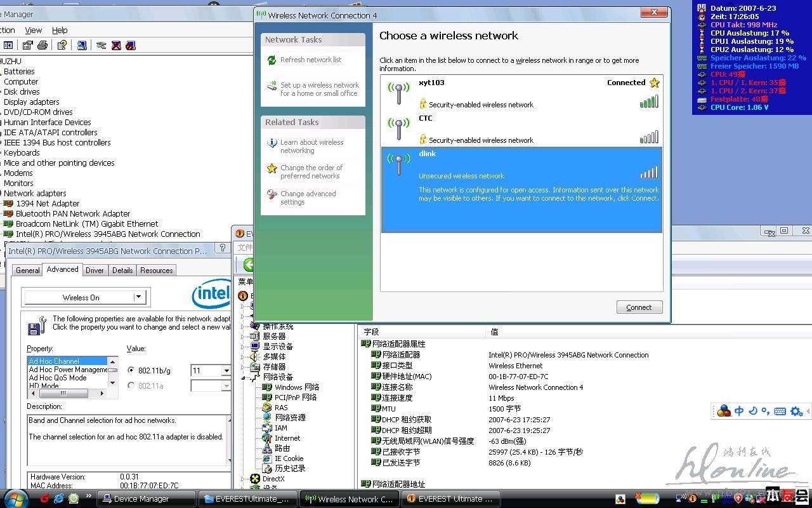Select the 802.11a radio button
The width and height of the screenshot is (812, 508).
(x=131, y=385)
